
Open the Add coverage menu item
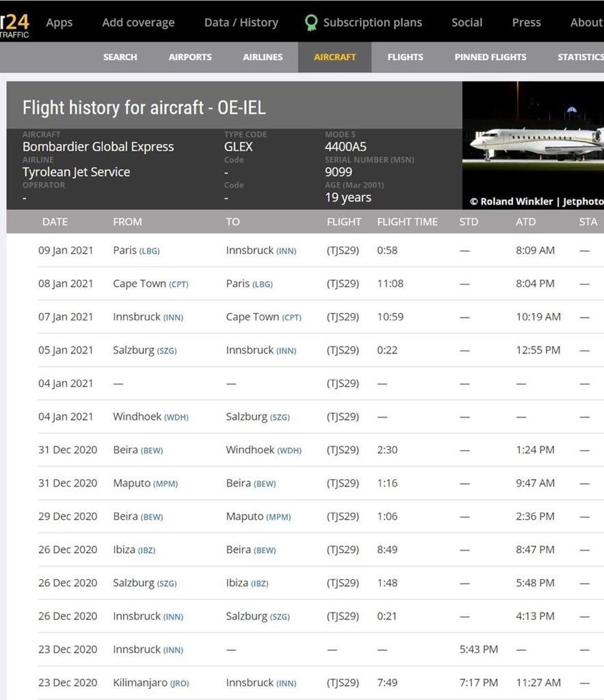click(x=138, y=23)
